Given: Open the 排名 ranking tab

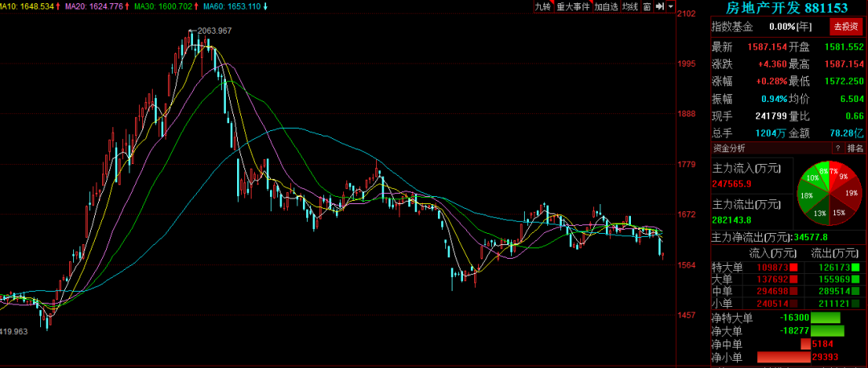Looking at the screenshot, I should (x=854, y=149).
